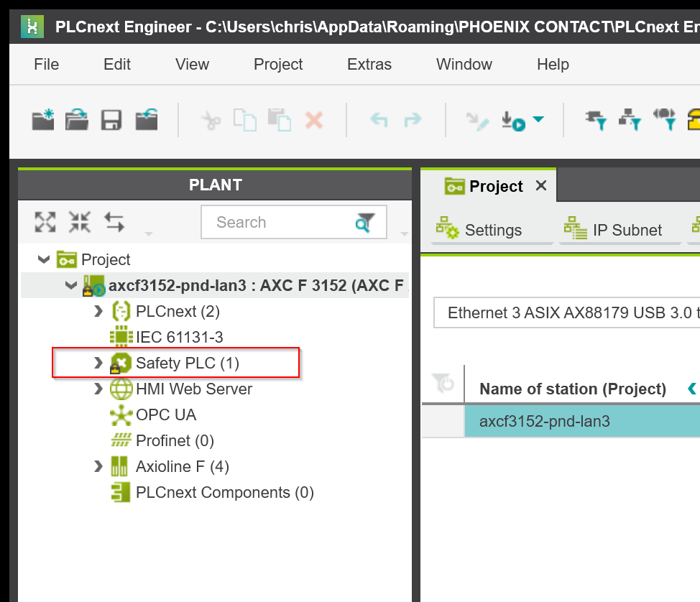Open small dropdown arrow right of search box

(x=405, y=234)
